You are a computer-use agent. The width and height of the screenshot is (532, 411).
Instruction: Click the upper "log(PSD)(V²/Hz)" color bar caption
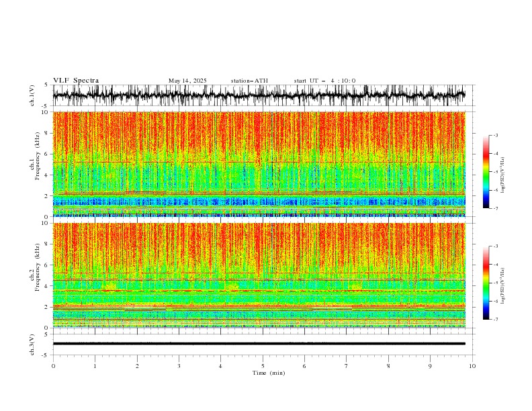[503, 175]
